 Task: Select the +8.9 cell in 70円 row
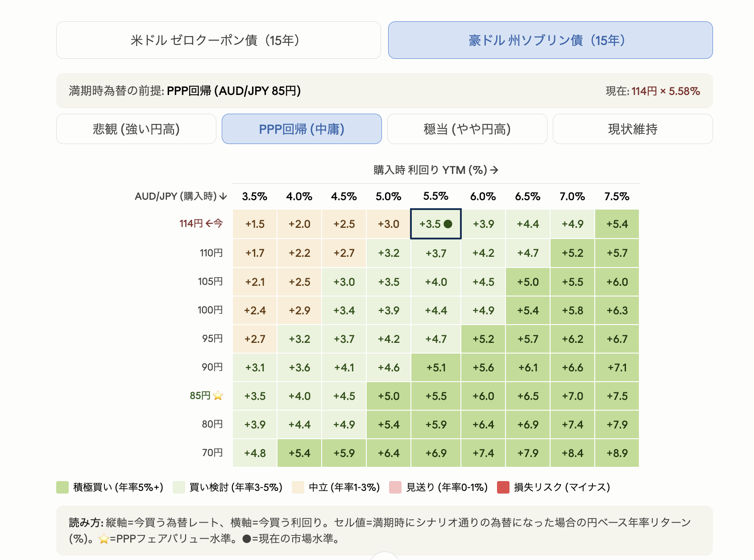pos(617,453)
